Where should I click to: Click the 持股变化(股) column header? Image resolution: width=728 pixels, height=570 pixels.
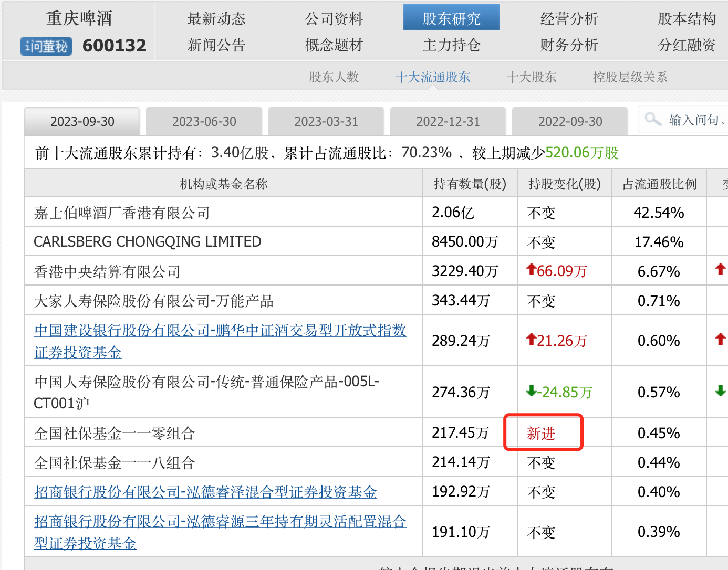[565, 184]
